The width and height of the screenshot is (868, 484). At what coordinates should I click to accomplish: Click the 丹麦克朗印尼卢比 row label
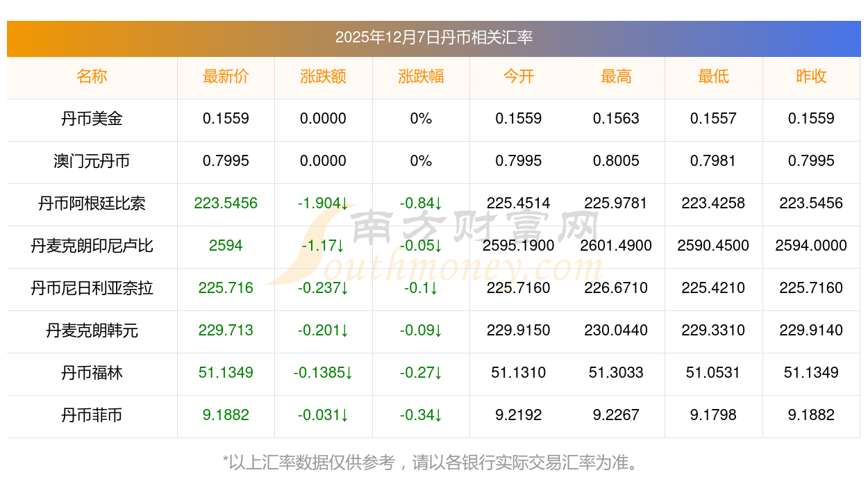92,246
